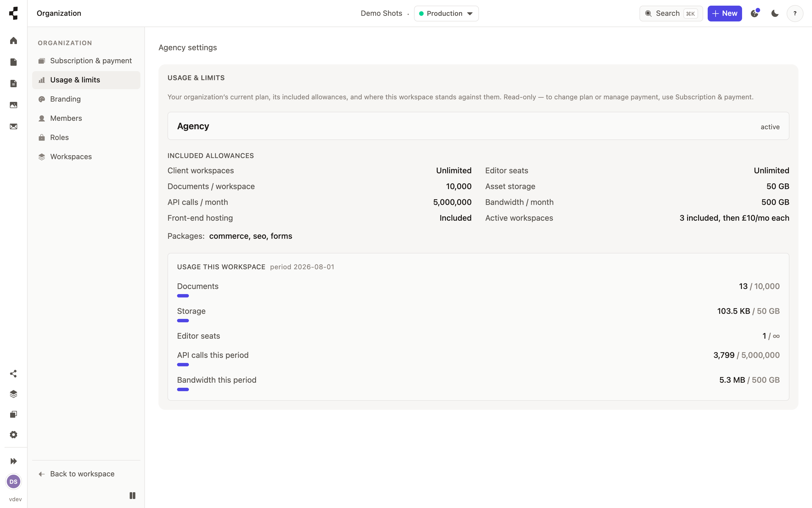Click the ⌘K shortcut badge
Viewport: 812px width, 508px height.
(x=690, y=14)
